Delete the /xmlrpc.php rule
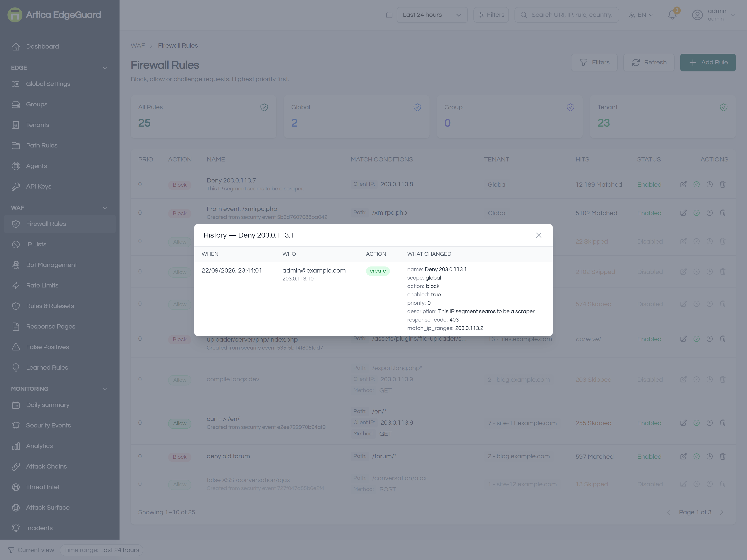Screen dimensions: 747x560 [x=723, y=213]
